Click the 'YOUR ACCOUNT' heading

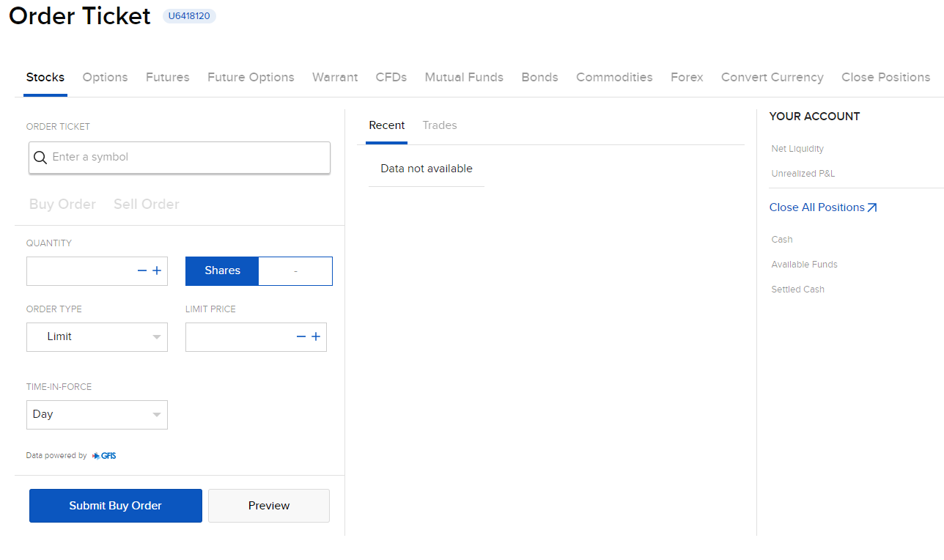click(814, 117)
